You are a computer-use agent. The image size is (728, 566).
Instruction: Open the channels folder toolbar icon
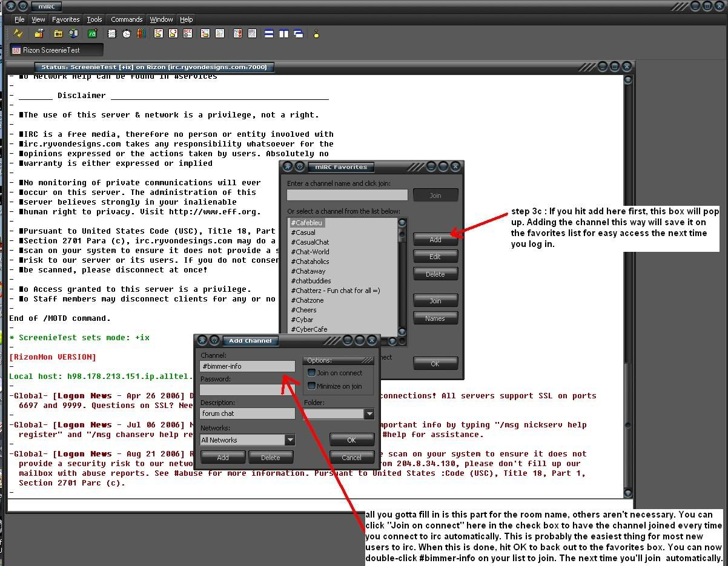59,34
